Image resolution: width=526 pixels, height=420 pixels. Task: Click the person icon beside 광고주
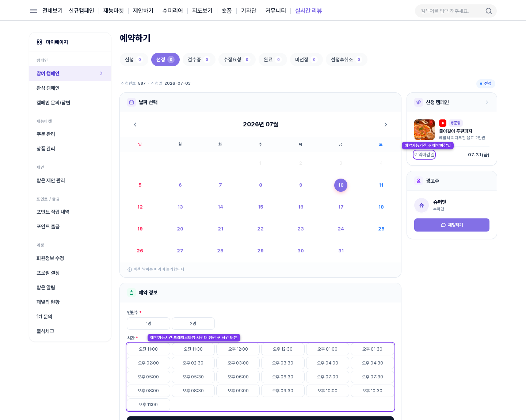(419, 181)
